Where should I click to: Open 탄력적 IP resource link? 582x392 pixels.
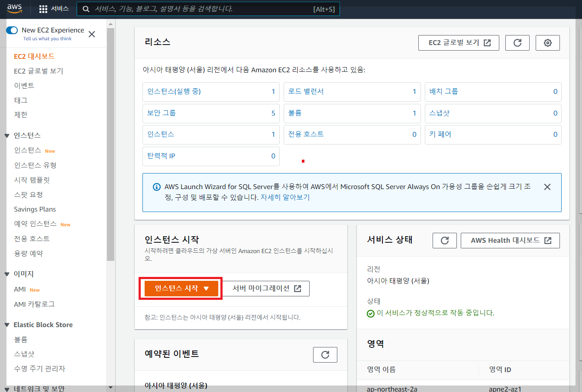(x=161, y=156)
